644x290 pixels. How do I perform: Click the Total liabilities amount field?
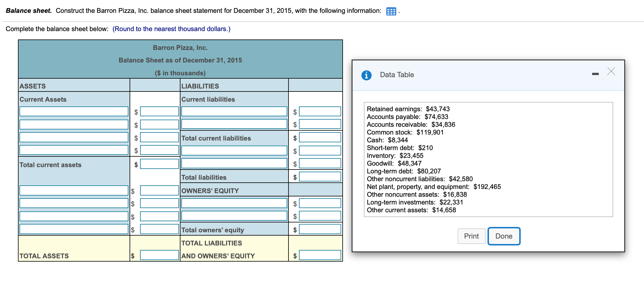[x=320, y=177]
